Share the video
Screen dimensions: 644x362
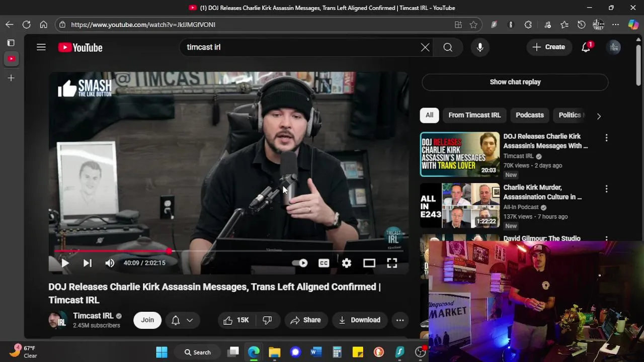point(306,320)
